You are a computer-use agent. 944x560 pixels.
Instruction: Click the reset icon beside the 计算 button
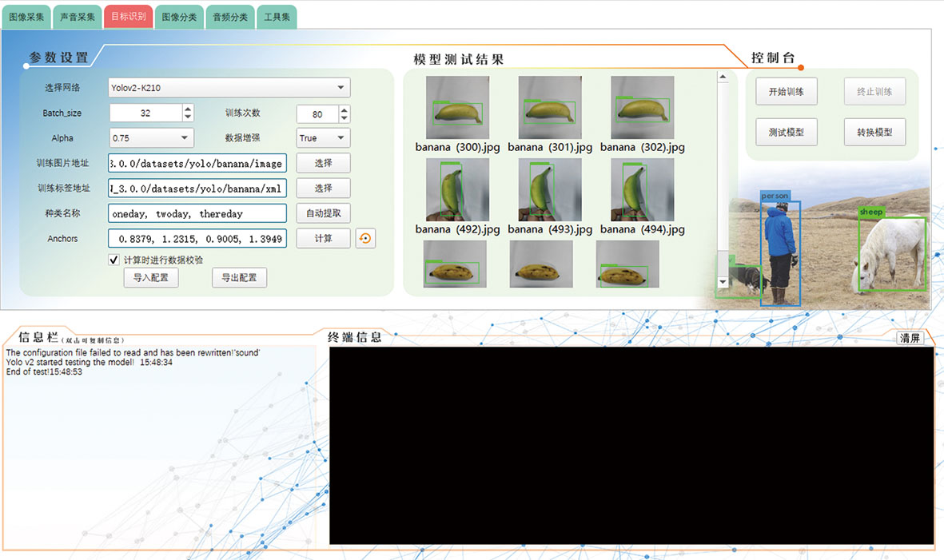point(365,238)
